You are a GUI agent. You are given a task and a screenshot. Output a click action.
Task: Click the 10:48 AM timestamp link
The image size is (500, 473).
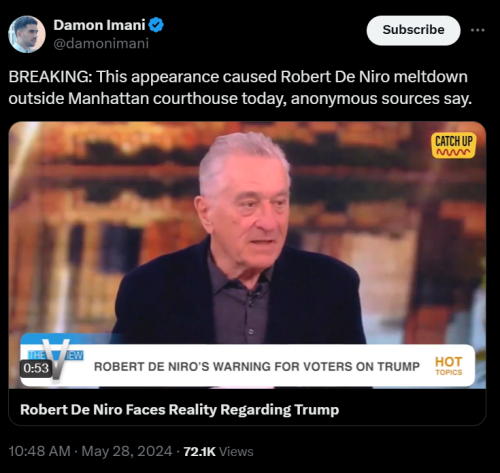click(x=40, y=451)
